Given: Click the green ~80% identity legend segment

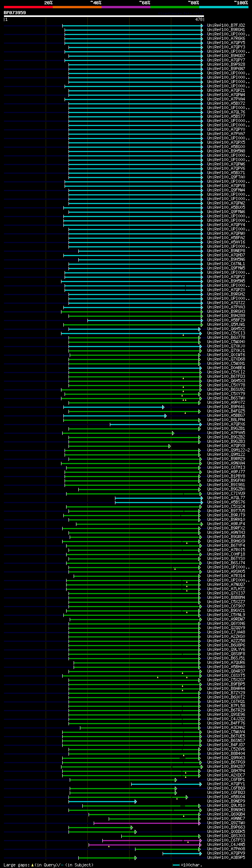Looking at the screenshot, I should (x=175, y=7).
